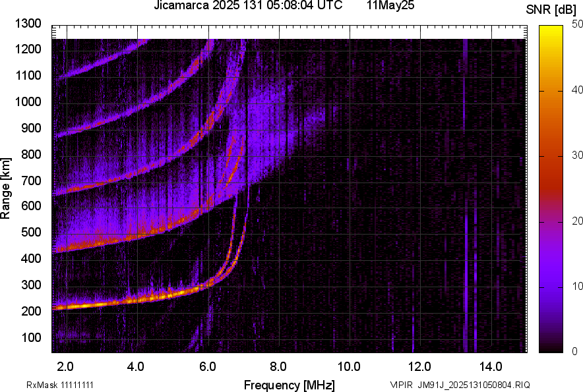Image resolution: width=583 pixels, height=392 pixels.
Task: Click the SNR color scale bar
Action: click(551, 189)
